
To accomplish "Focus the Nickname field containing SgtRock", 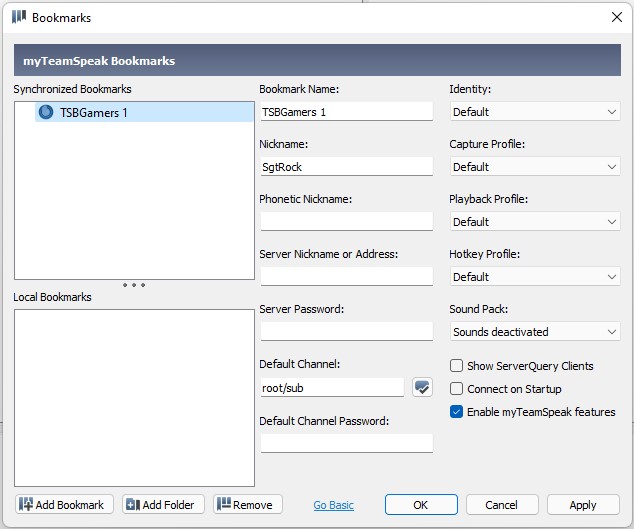I will [x=347, y=166].
